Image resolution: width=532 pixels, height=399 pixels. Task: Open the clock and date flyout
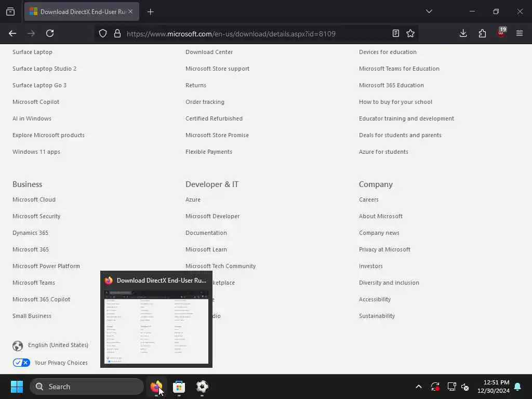click(494, 387)
